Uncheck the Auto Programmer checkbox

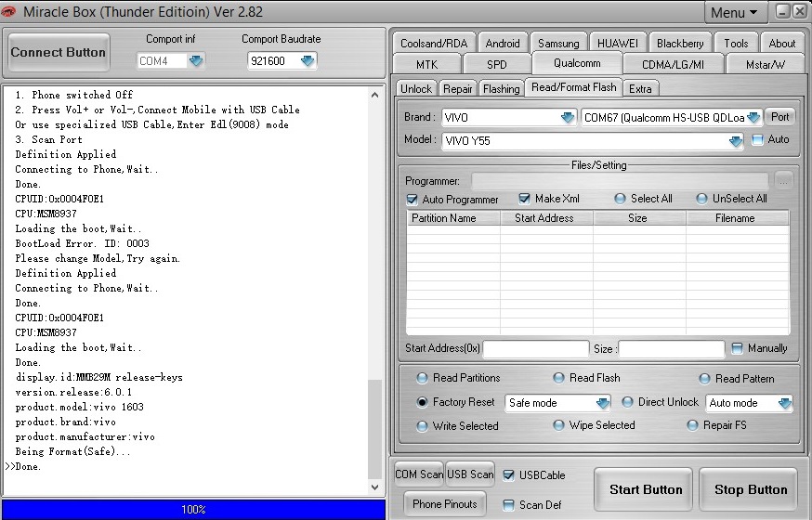coord(413,200)
